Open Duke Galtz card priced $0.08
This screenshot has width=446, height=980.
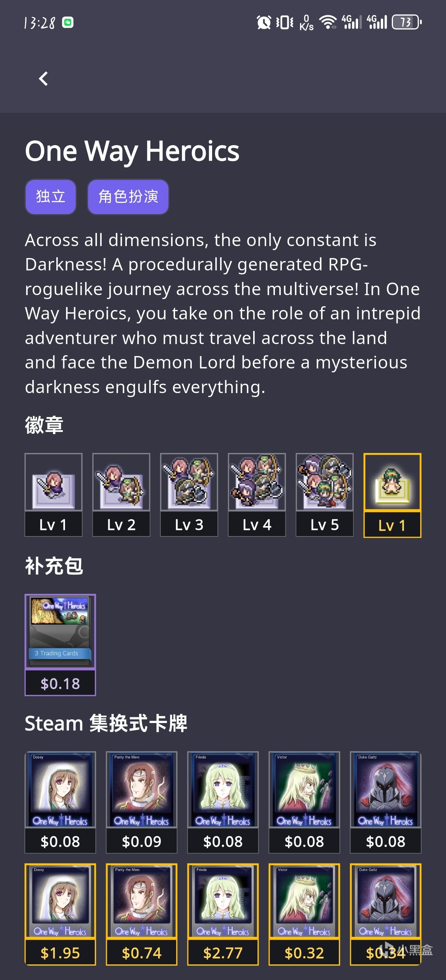pos(385,802)
